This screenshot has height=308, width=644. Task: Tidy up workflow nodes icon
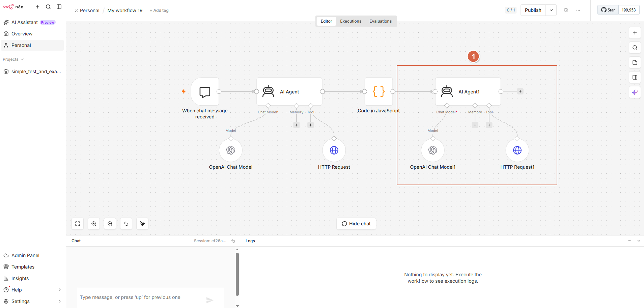[x=142, y=224]
